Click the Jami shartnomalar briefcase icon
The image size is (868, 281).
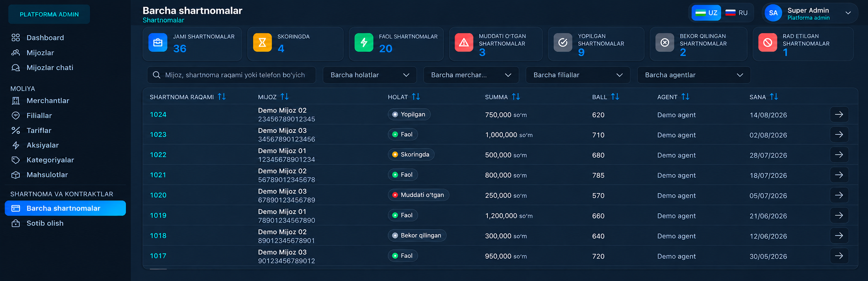click(x=158, y=43)
